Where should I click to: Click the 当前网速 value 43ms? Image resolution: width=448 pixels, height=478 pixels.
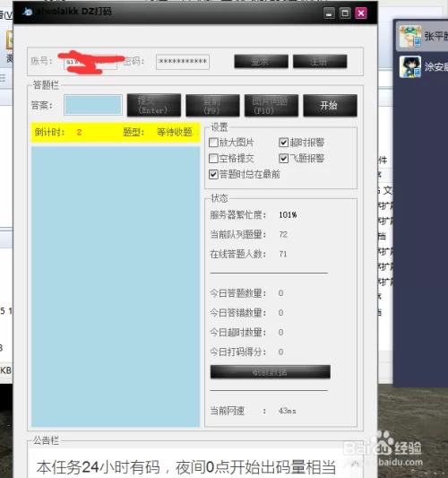[288, 411]
